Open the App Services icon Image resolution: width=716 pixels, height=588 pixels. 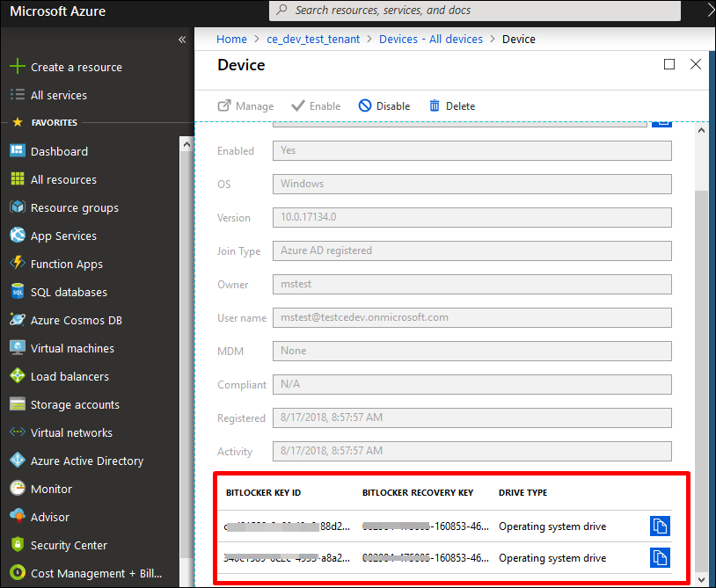(x=18, y=236)
